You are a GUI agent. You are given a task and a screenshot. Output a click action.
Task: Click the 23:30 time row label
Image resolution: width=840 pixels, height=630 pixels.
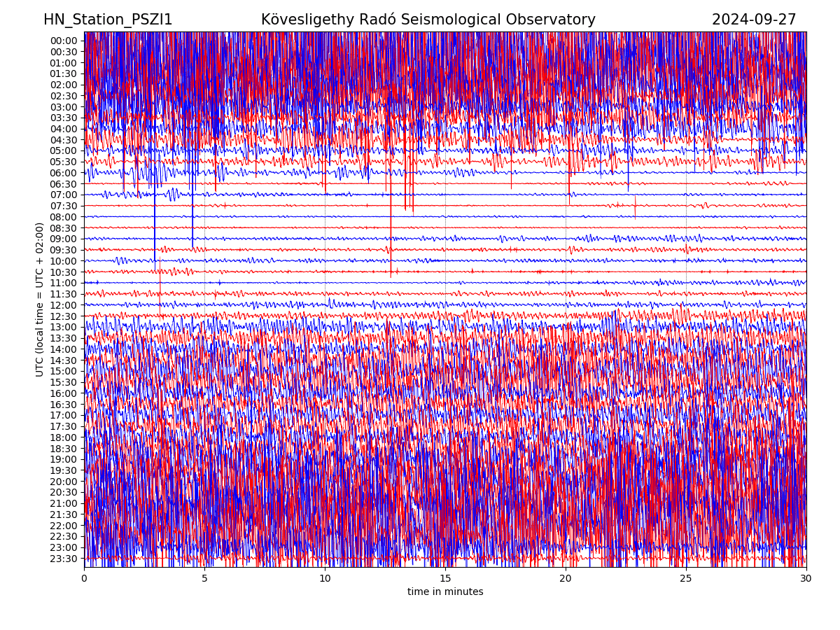pos(64,559)
